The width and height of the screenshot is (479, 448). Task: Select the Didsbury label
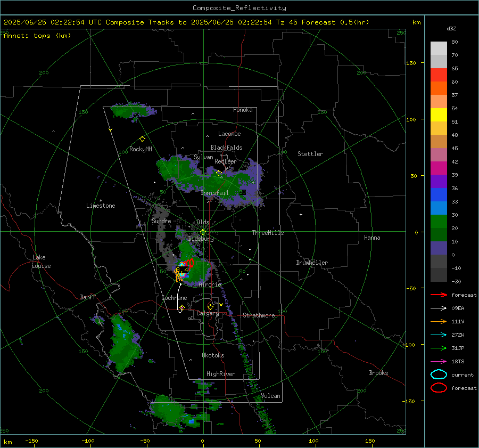click(x=201, y=239)
